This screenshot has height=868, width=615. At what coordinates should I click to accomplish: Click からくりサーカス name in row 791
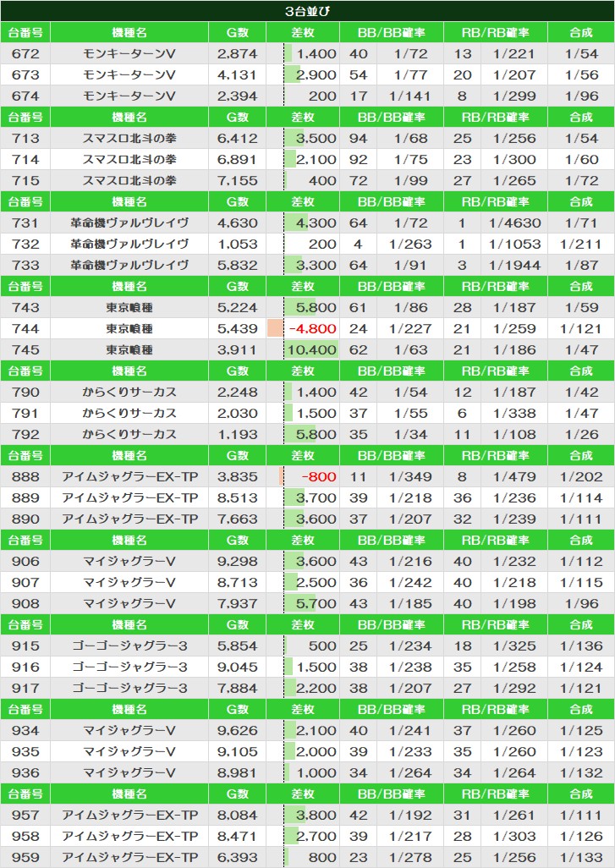(129, 413)
